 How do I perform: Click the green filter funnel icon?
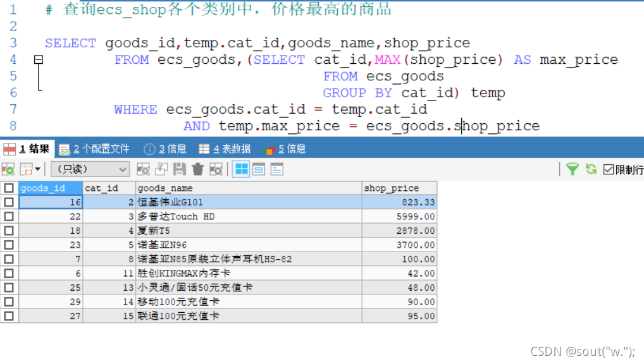[572, 169]
